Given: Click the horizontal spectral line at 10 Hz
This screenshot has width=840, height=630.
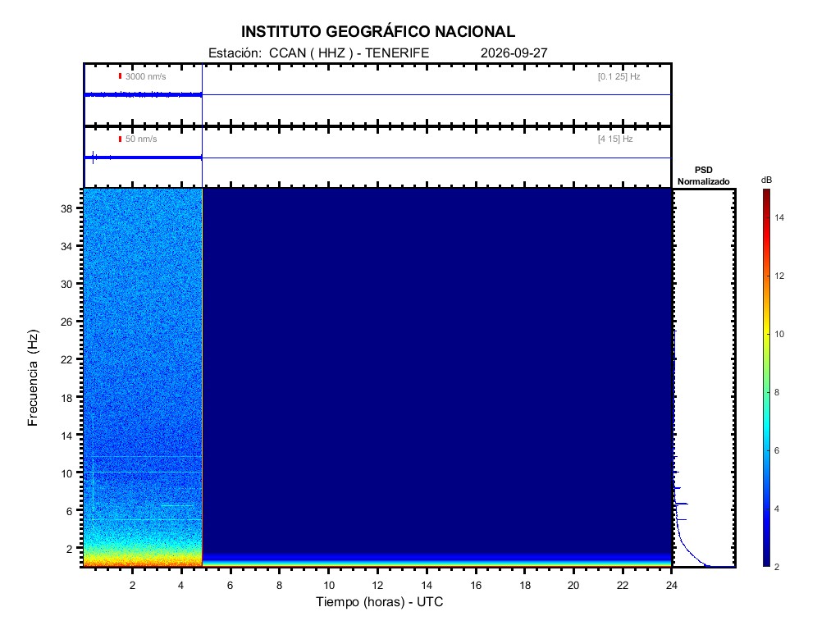Looking at the screenshot, I should (143, 472).
